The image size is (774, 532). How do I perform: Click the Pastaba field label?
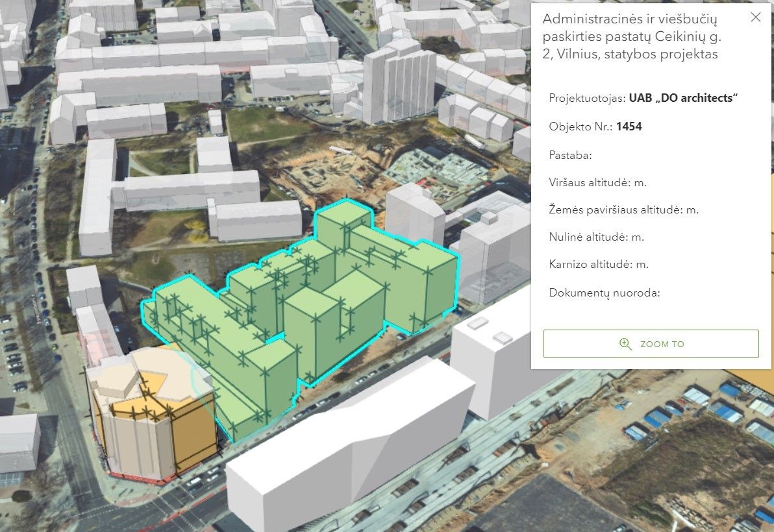pos(570,156)
